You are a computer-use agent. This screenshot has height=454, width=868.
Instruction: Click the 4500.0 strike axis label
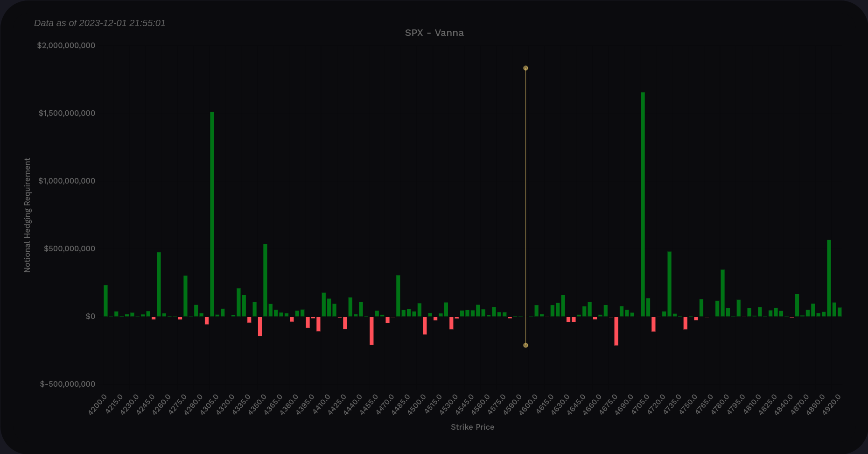tap(417, 404)
